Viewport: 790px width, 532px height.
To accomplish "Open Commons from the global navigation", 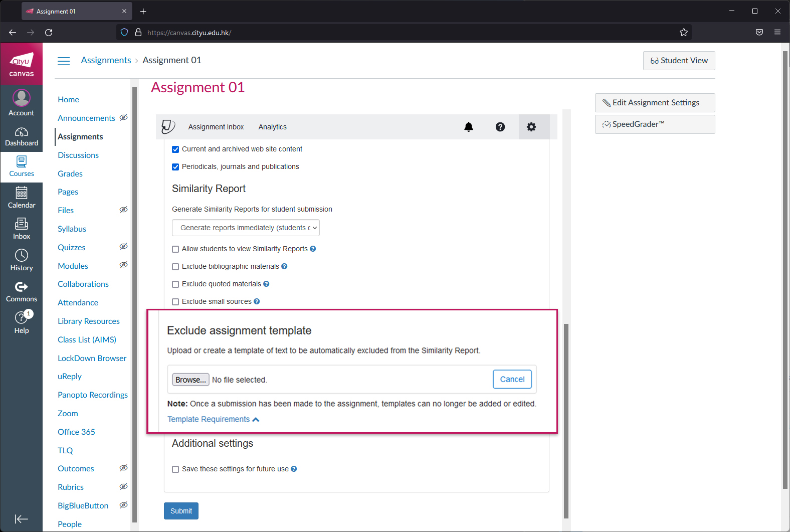I will [x=22, y=292].
